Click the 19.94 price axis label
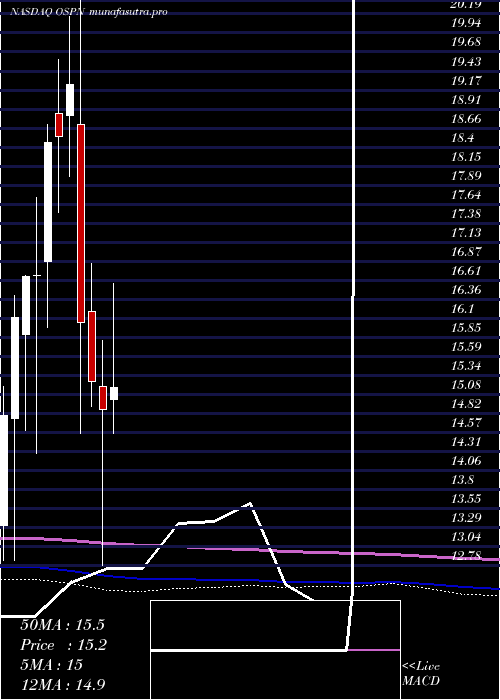This screenshot has height=700, width=500. point(466,23)
